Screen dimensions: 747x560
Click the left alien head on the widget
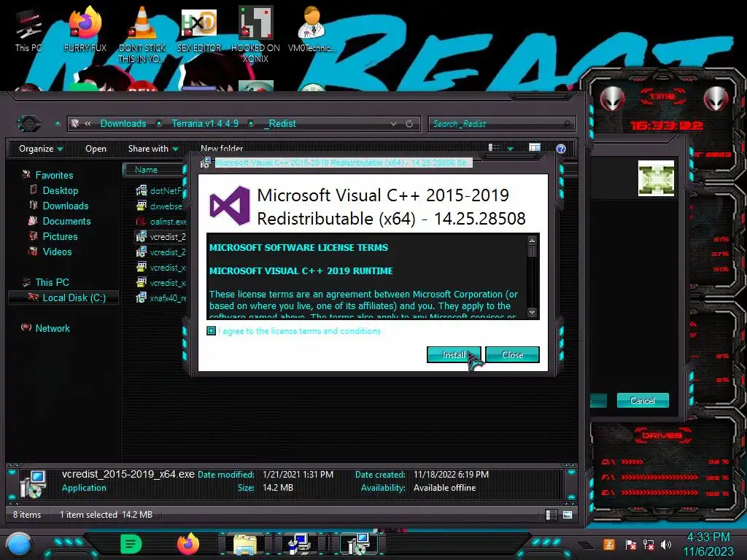click(612, 99)
